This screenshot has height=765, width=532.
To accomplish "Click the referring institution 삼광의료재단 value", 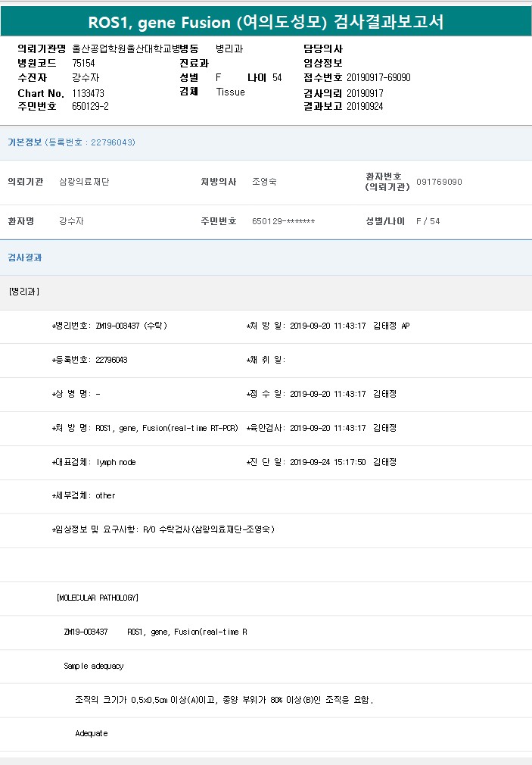I will (84, 182).
